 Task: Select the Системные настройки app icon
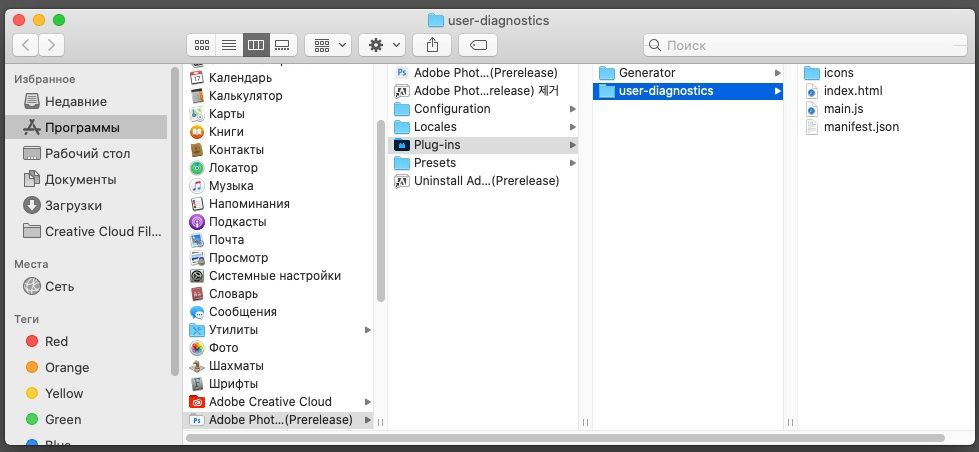[x=197, y=276]
